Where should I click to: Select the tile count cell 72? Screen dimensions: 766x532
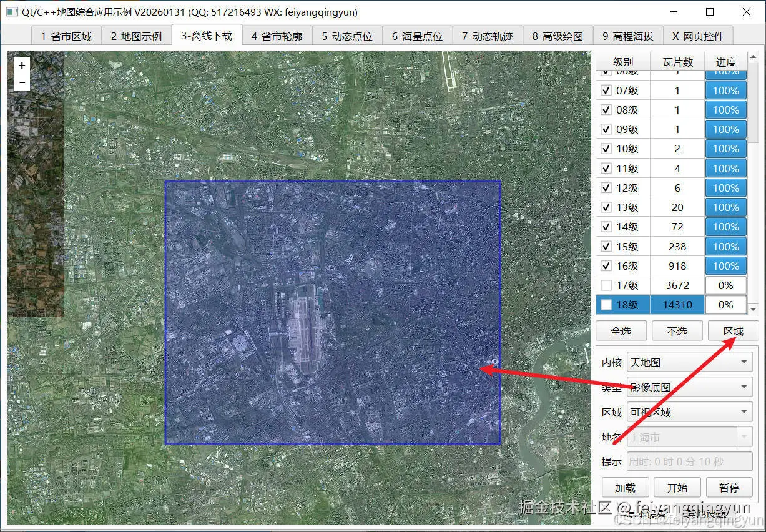677,227
